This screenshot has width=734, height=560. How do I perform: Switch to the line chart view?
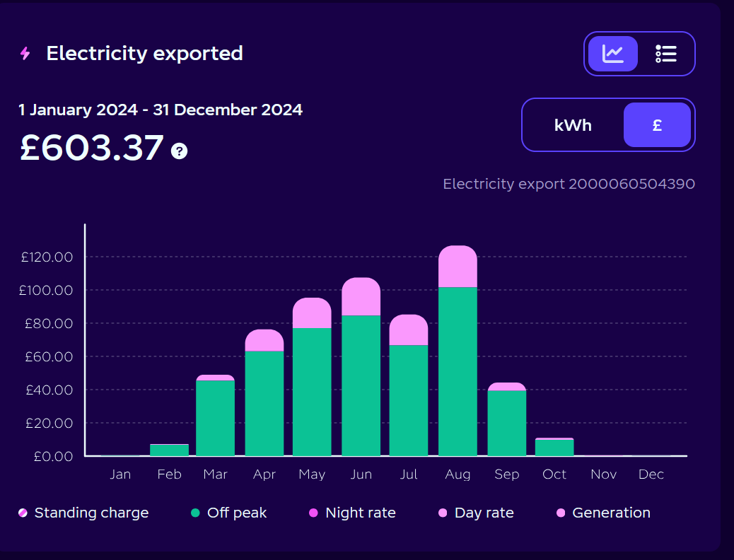tap(612, 54)
